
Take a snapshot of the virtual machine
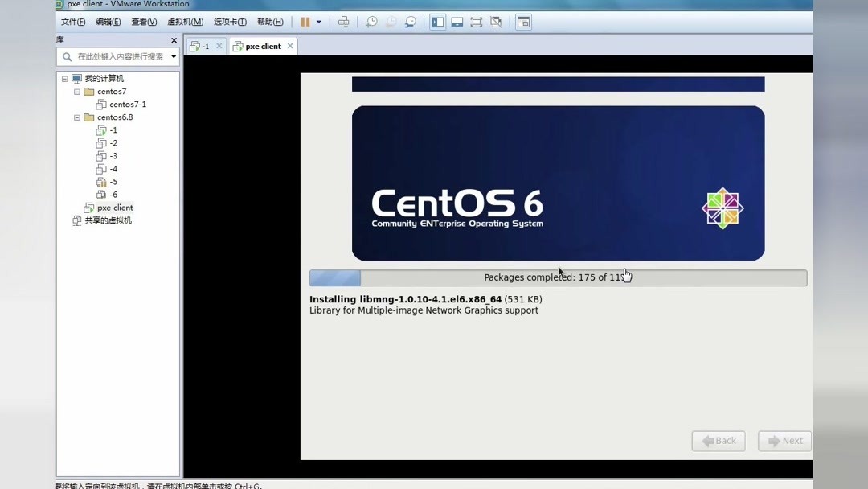coord(371,22)
